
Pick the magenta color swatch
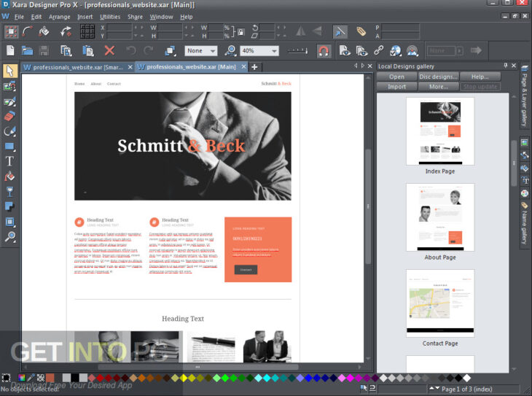coord(350,378)
